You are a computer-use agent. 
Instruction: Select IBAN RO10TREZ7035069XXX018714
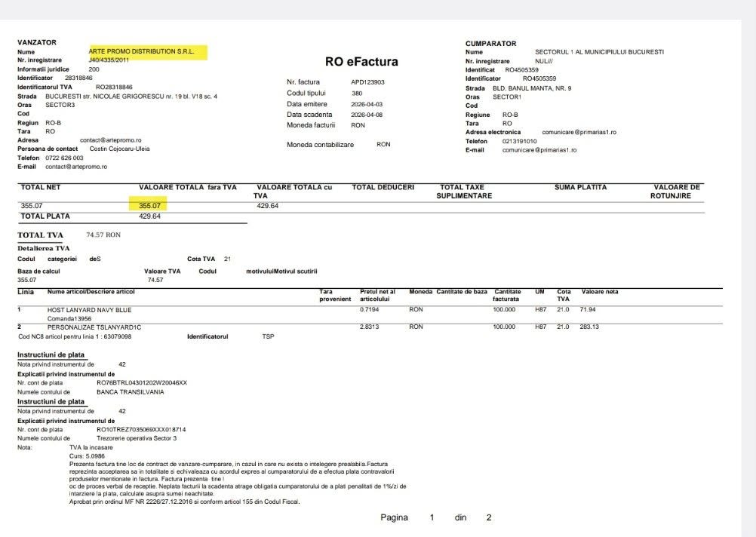[141, 429]
